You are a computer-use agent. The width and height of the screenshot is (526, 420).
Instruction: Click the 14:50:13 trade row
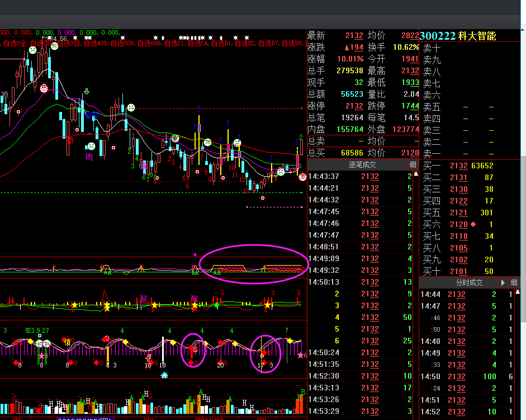pyautogui.click(x=360, y=282)
